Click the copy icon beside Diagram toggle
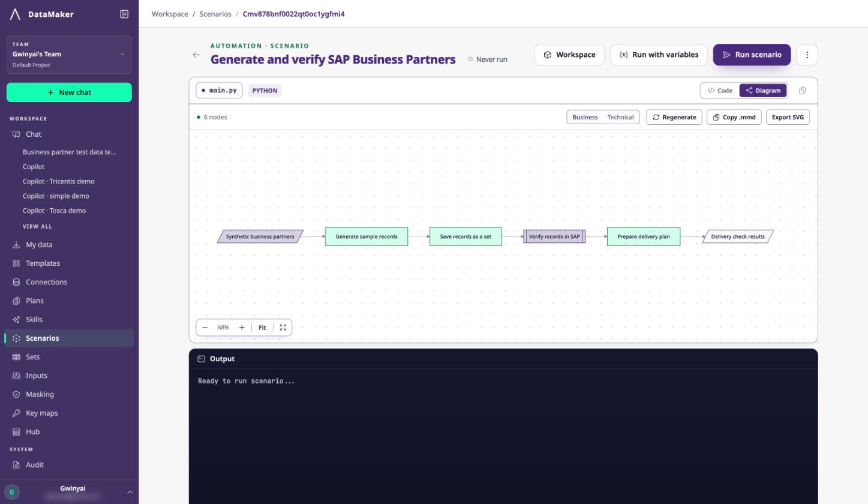868x504 pixels. click(802, 91)
